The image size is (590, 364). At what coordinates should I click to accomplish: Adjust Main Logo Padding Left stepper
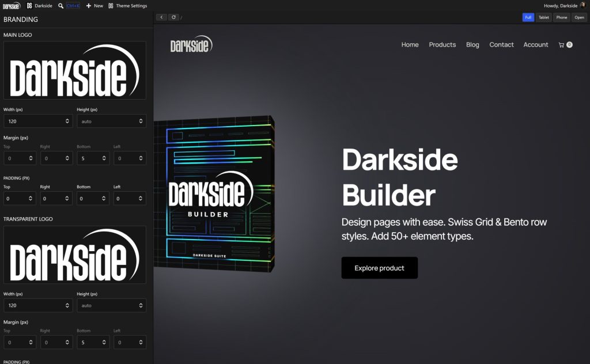click(141, 198)
